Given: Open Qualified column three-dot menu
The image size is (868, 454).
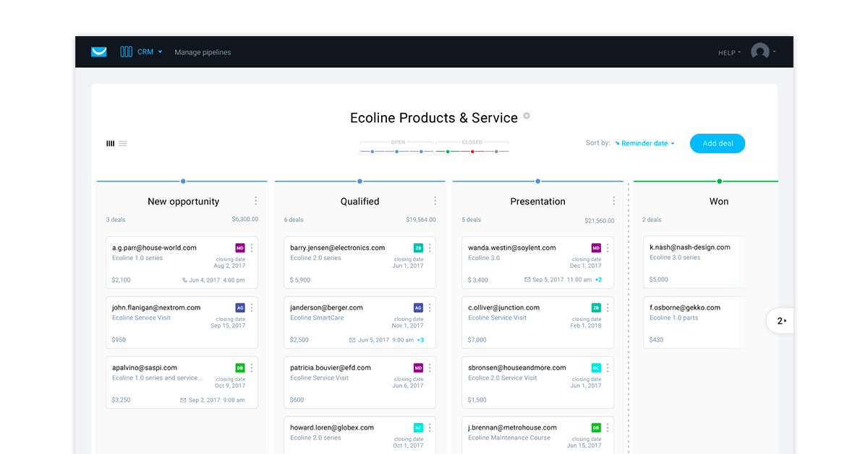Looking at the screenshot, I should [x=435, y=201].
